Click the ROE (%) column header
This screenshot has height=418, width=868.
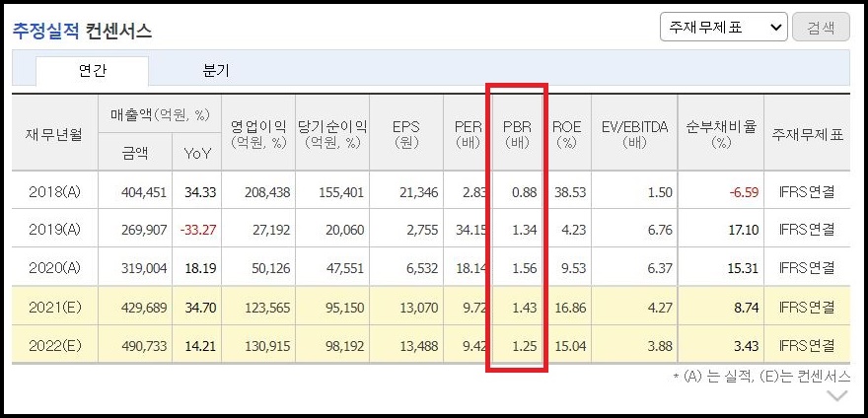[567, 134]
